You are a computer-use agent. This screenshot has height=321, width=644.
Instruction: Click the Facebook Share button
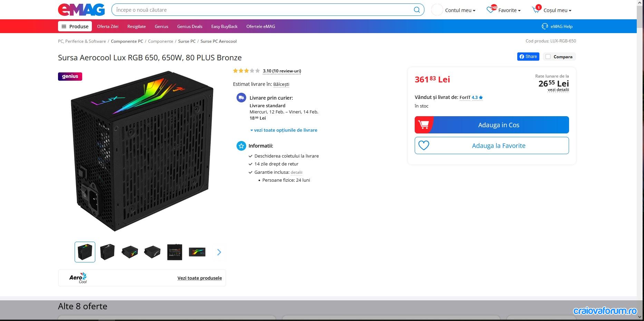(x=528, y=57)
